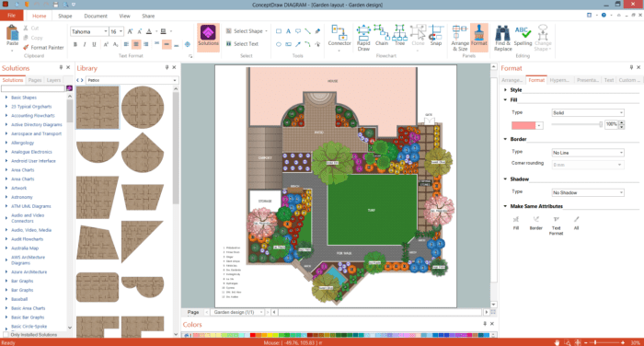Viewport: 644px width, 346px height.
Task: Open the fill color swatch picker
Action: 539,125
